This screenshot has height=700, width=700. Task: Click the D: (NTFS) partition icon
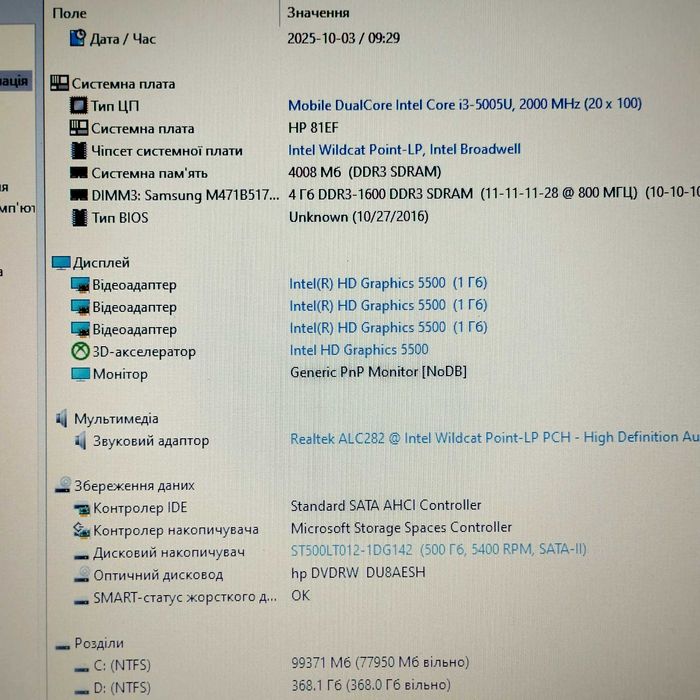click(82, 691)
